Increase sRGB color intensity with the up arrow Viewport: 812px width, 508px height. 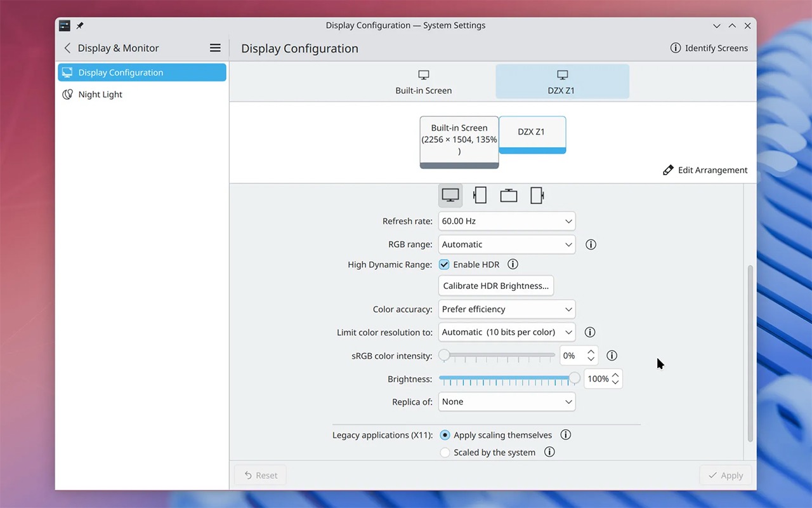pos(591,351)
